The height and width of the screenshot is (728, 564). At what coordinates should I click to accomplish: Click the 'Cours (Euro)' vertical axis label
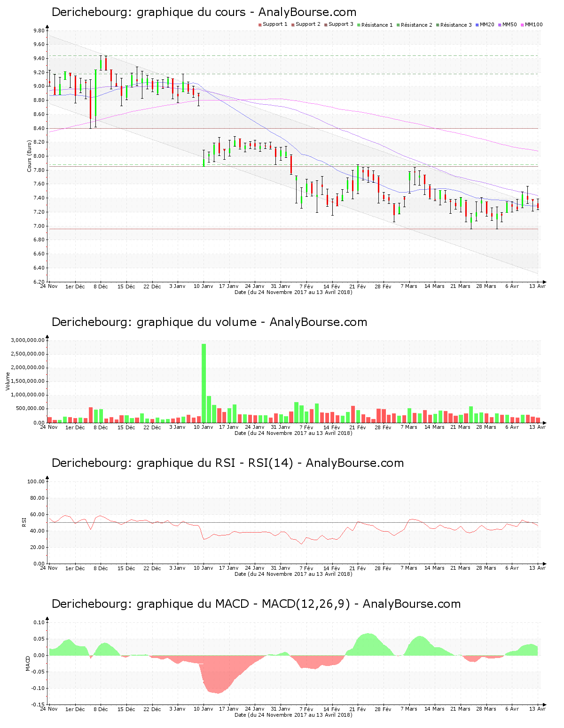[29, 156]
